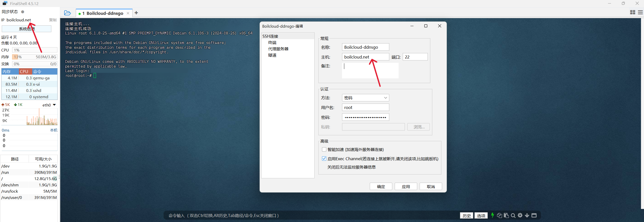Open terminal settings gear icon
Image resolution: width=644 pixels, height=222 pixels.
click(520, 215)
